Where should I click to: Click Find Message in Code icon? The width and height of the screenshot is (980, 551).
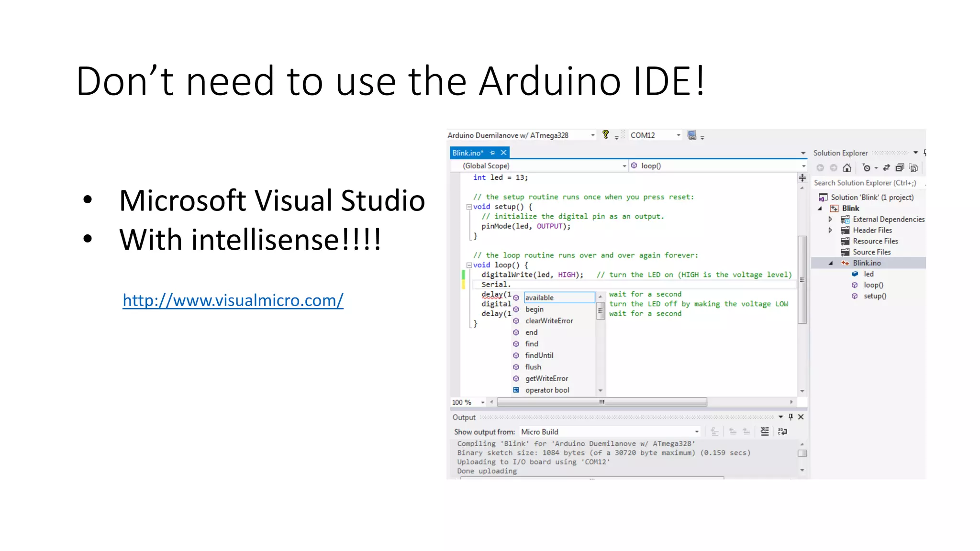coord(714,432)
